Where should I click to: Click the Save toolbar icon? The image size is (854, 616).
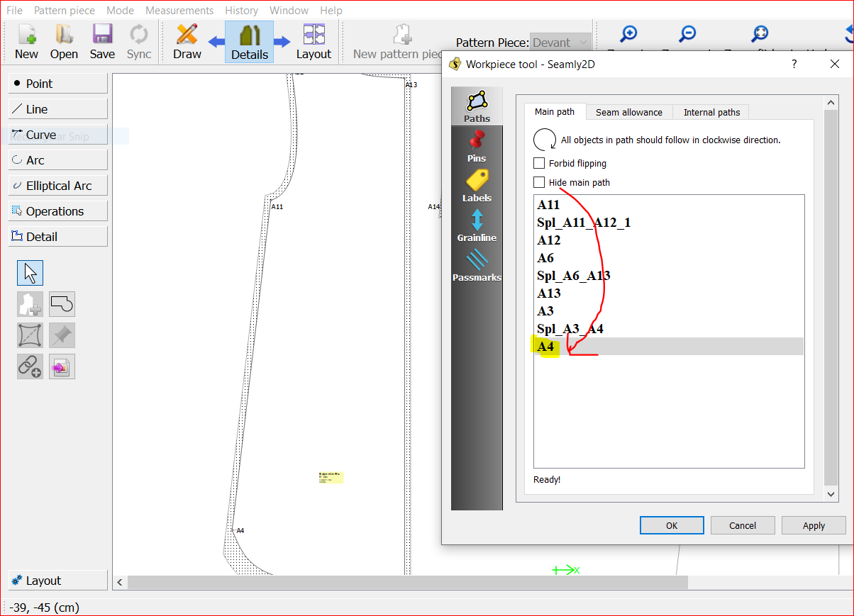pos(102,41)
